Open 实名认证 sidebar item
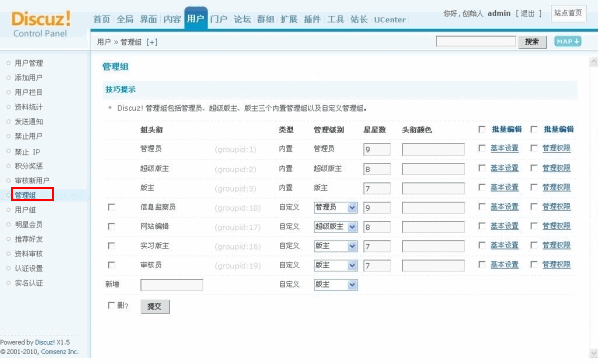 click(29, 283)
